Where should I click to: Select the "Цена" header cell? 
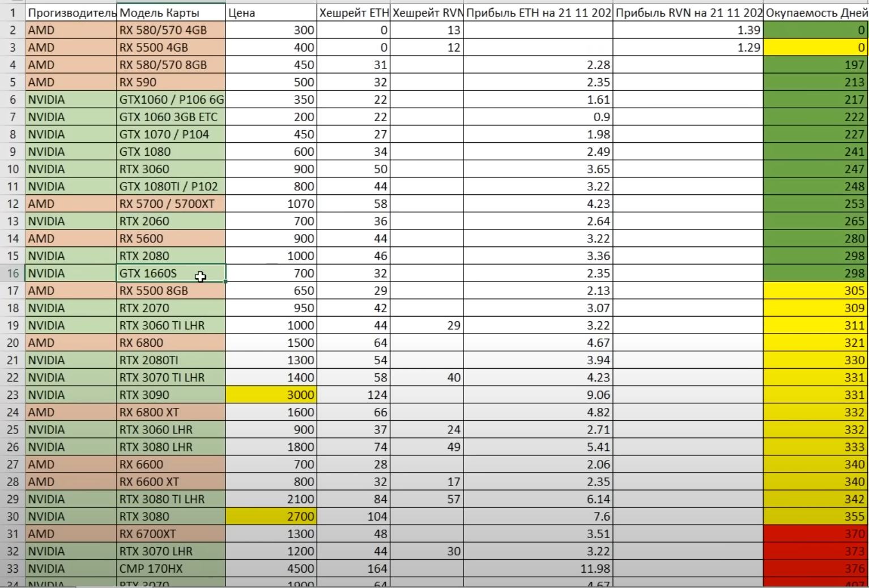271,12
